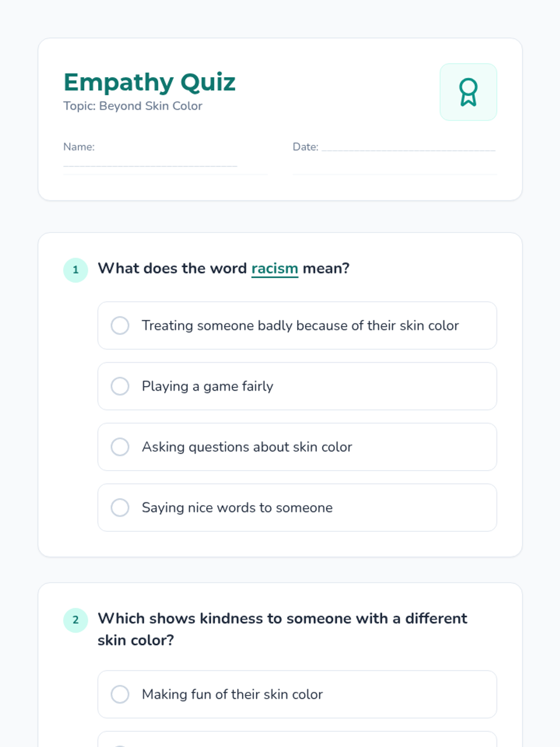The image size is (560, 747).
Task: Click the 'Playing a game fairly' answer text
Action: click(x=207, y=386)
